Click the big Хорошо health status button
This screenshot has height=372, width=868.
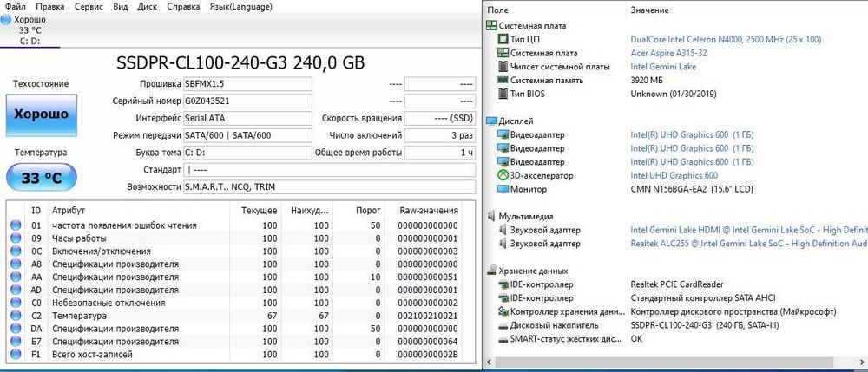point(42,114)
